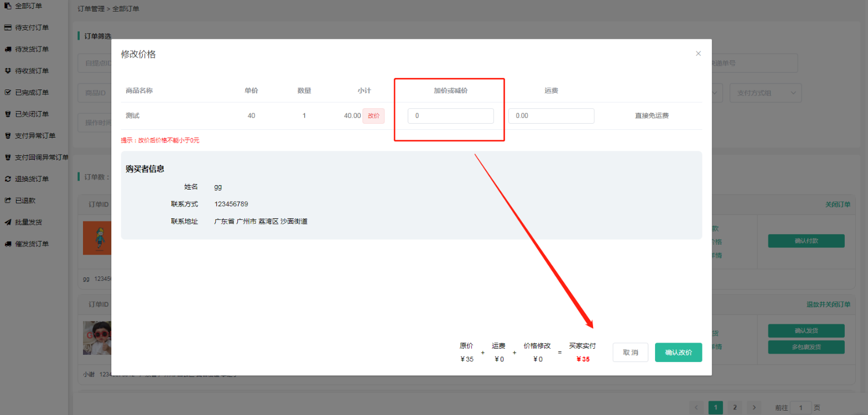Screen dimensions: 868x415
Task: Click the next page arrow
Action: 754,408
